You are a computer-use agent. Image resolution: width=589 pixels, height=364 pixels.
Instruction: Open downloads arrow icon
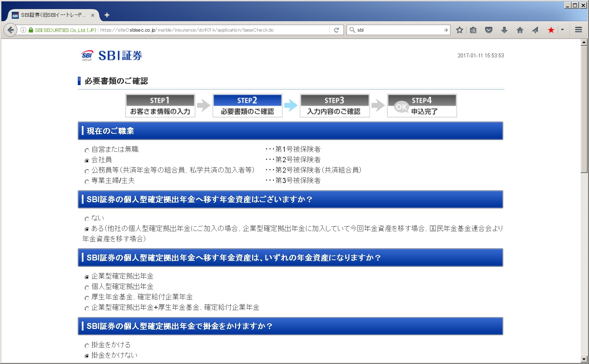tap(504, 30)
